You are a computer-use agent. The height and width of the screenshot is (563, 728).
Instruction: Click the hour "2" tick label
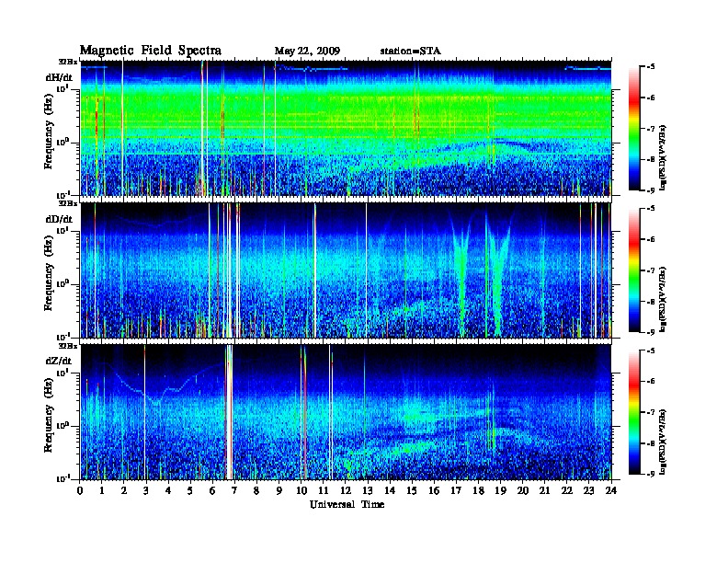124,490
